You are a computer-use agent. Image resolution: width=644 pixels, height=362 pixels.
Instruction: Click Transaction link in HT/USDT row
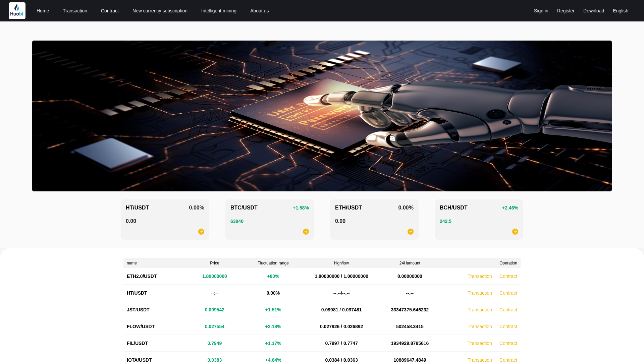click(x=480, y=293)
